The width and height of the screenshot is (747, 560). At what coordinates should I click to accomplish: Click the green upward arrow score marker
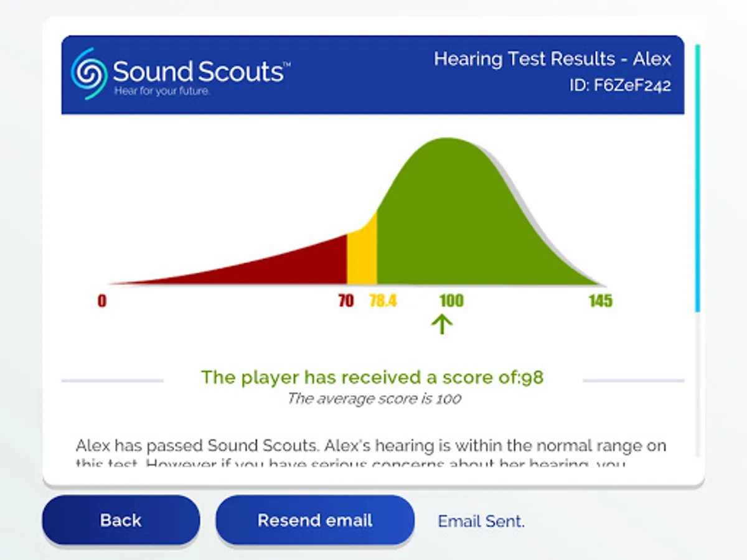point(442,324)
